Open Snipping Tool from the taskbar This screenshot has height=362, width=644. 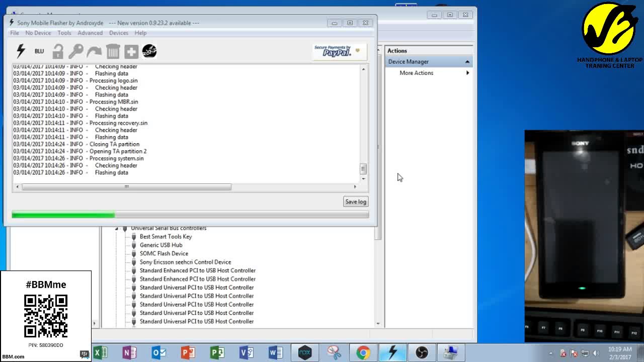(x=334, y=352)
